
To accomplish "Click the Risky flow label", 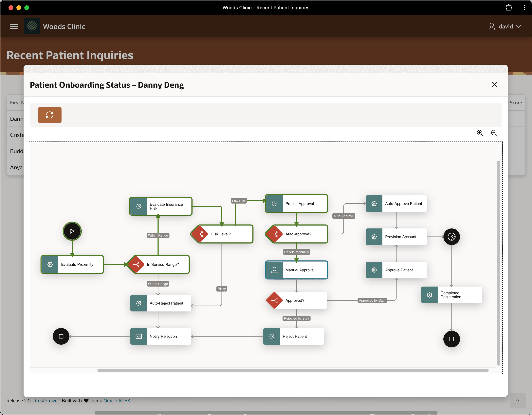I will (x=222, y=289).
